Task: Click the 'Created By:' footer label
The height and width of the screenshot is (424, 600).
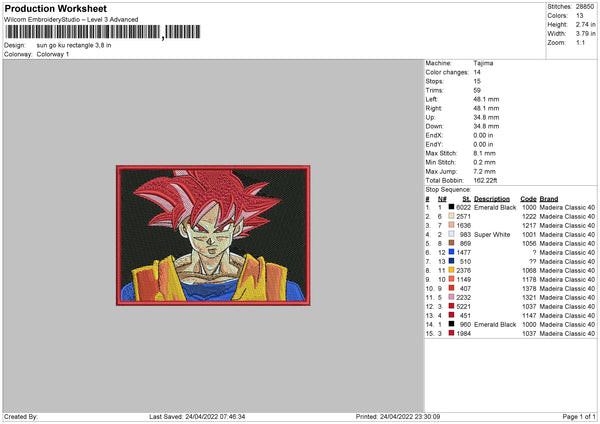Action: [x=21, y=416]
